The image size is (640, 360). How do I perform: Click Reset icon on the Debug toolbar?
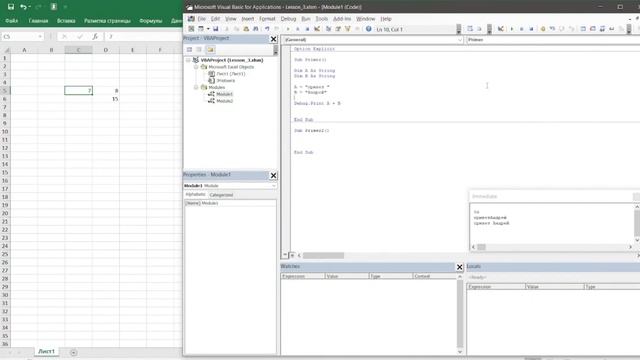pyautogui.click(x=531, y=29)
